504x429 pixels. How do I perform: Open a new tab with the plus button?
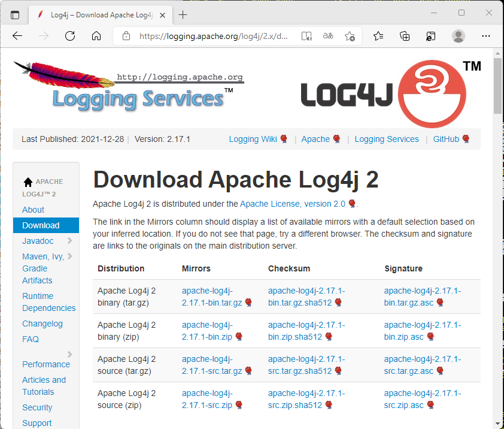[x=183, y=15]
